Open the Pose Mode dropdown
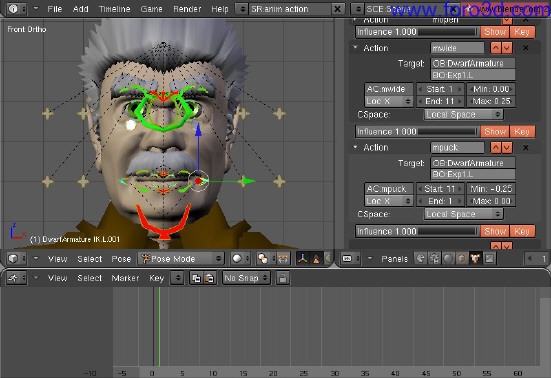This screenshot has height=378, width=551. click(181, 259)
